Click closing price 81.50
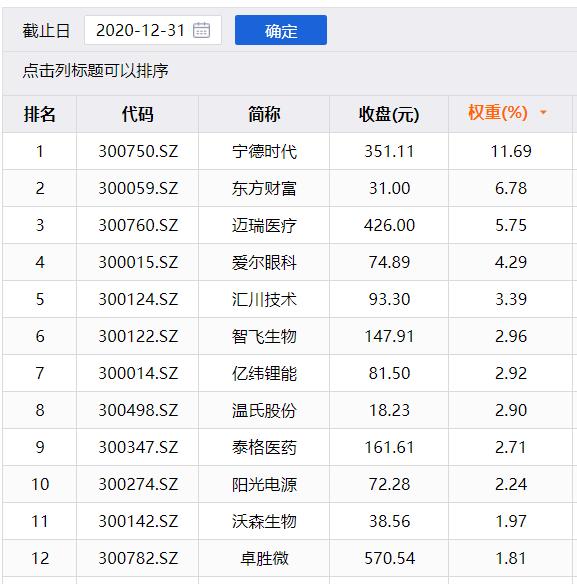Screen dimensions: 577x584 point(389,373)
